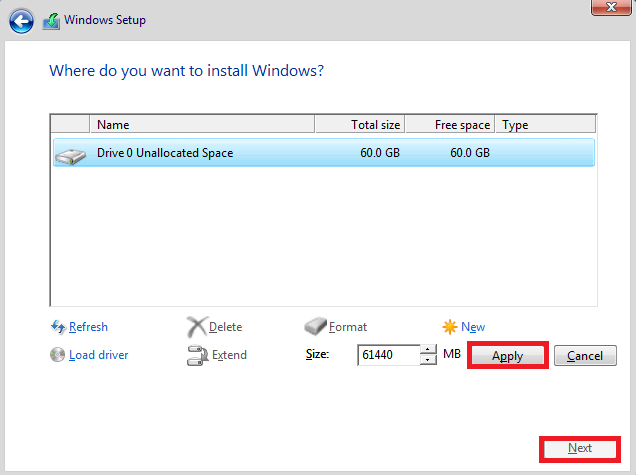
Task: Click the Free space column header
Action: [x=450, y=125]
